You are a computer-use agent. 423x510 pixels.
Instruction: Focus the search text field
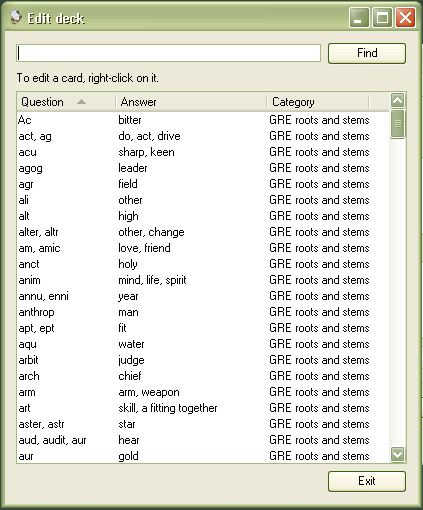(168, 53)
